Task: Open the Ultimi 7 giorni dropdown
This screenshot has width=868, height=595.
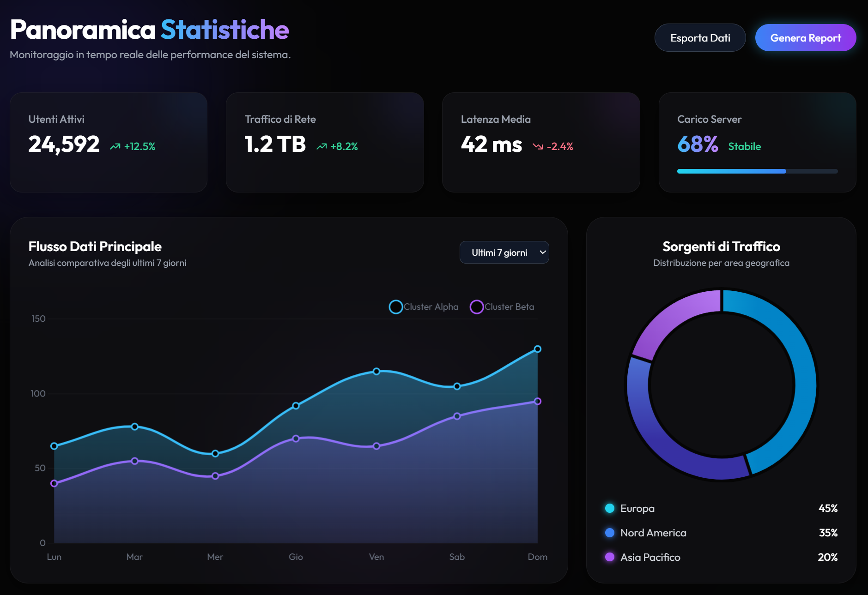Action: click(504, 252)
